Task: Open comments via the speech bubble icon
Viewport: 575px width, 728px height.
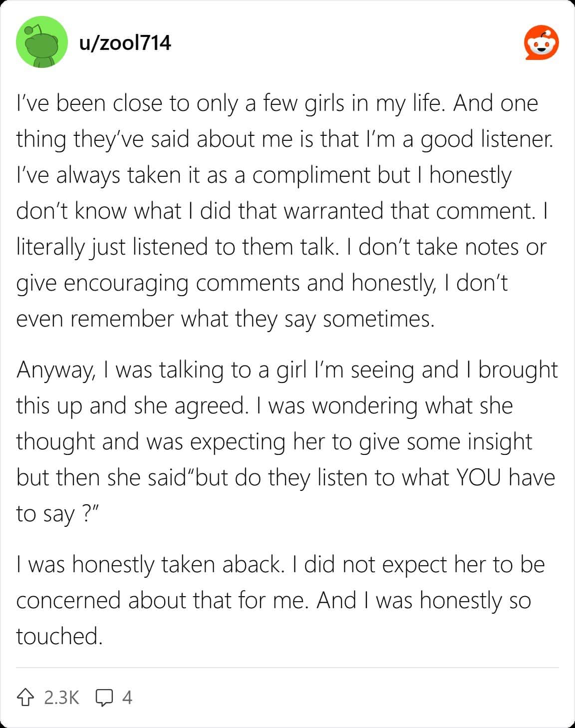Action: pyautogui.click(x=104, y=698)
